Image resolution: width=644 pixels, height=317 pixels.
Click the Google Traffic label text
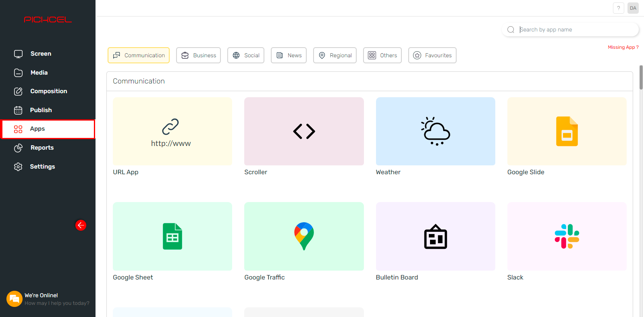[264, 277]
